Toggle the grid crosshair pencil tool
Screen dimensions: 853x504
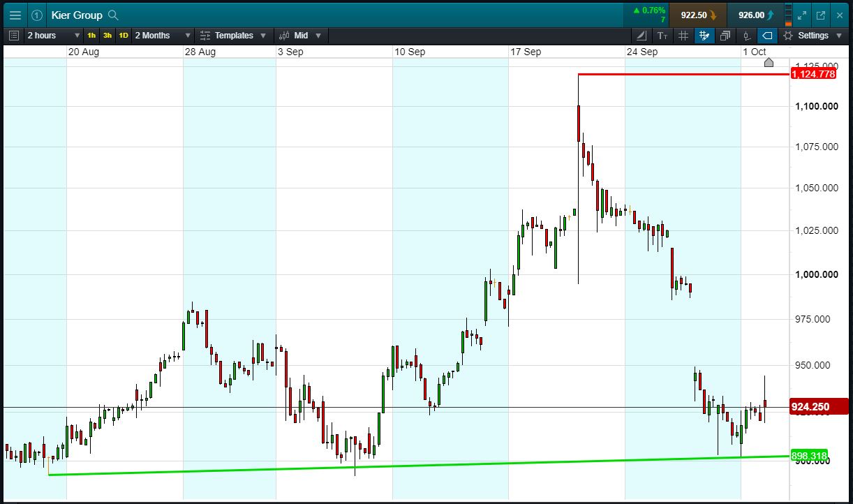704,36
